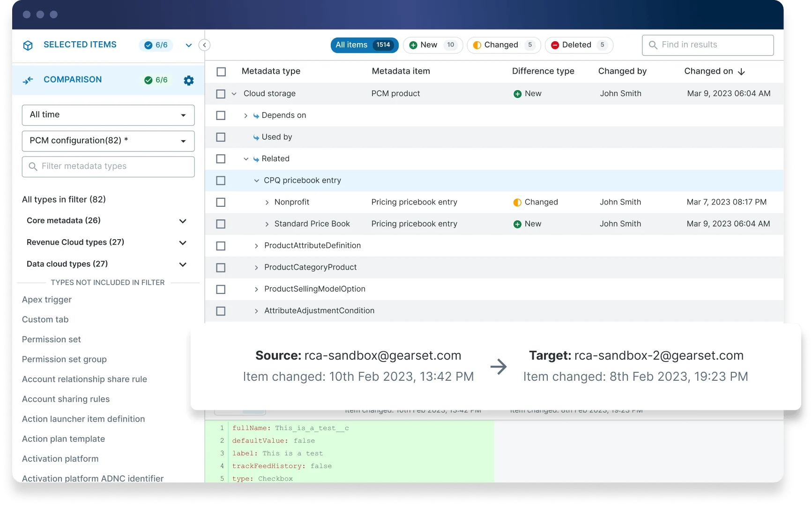Tick the select-all checkbox in header
This screenshot has width=812, height=505.
pyautogui.click(x=221, y=72)
